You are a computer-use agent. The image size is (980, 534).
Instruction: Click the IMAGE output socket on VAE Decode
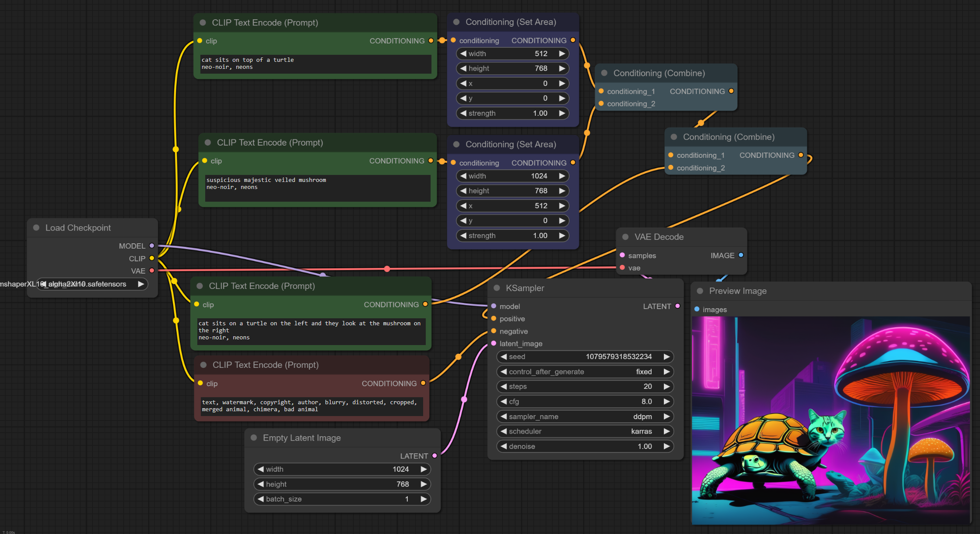[741, 255]
